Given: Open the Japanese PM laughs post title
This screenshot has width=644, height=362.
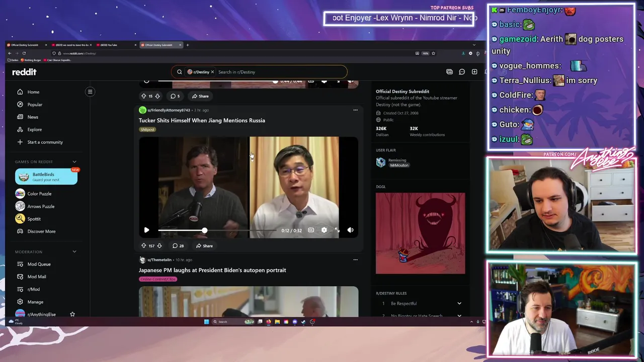Looking at the screenshot, I should [x=212, y=270].
